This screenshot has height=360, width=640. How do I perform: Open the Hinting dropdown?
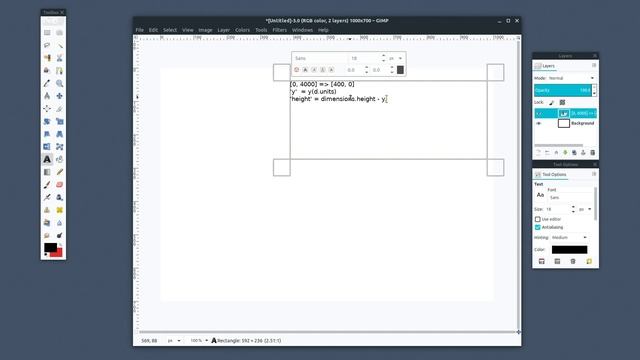click(569, 238)
